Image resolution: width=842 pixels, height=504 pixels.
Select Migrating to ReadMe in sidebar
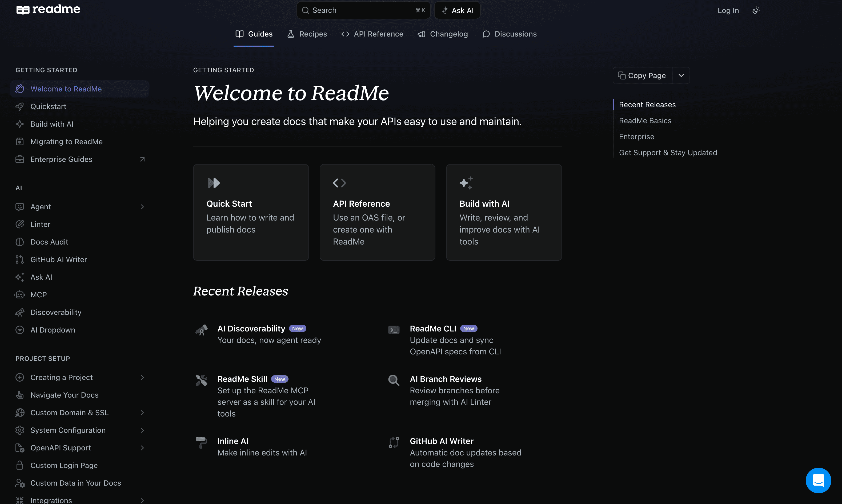[80, 142]
